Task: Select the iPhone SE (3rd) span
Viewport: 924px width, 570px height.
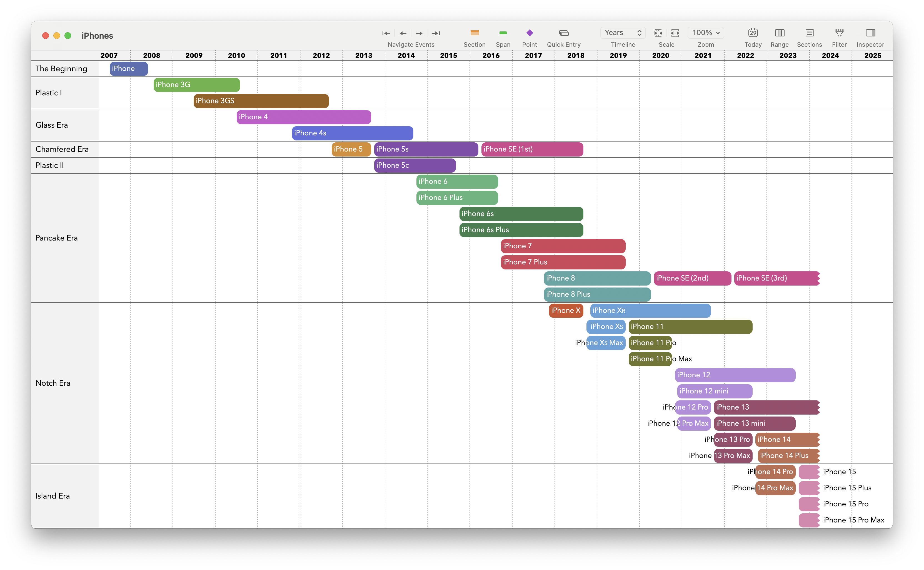Action: pos(777,278)
